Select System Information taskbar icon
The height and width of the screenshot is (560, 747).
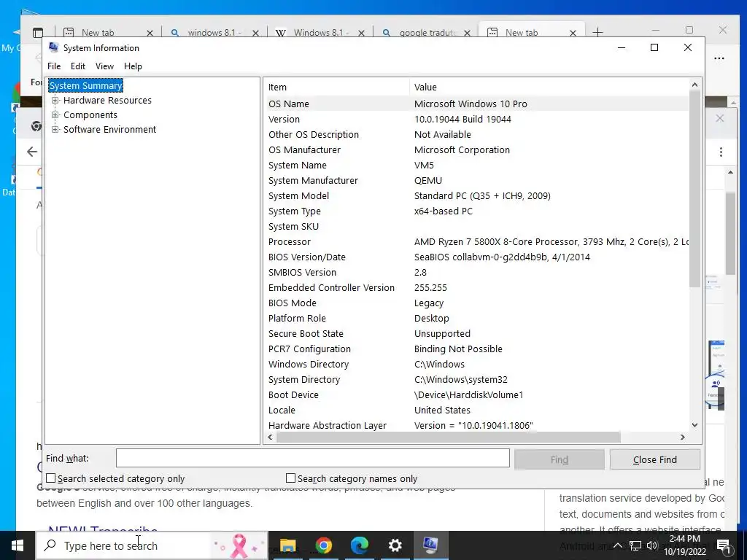click(430, 545)
